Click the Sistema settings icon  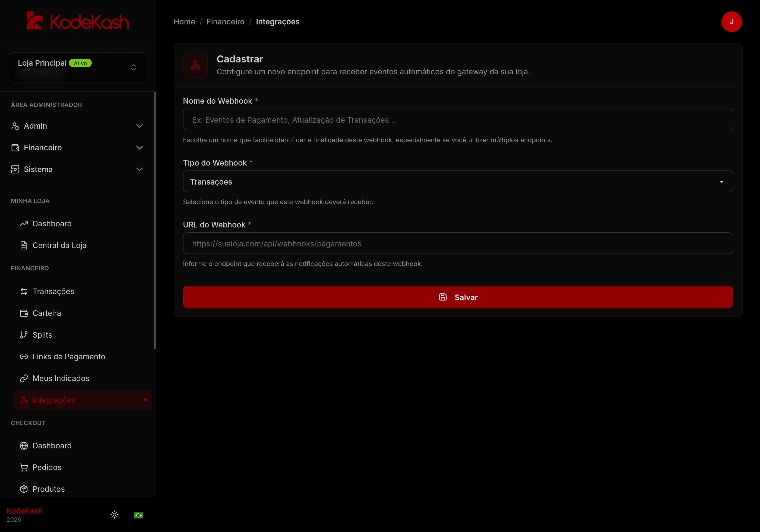pyautogui.click(x=15, y=169)
